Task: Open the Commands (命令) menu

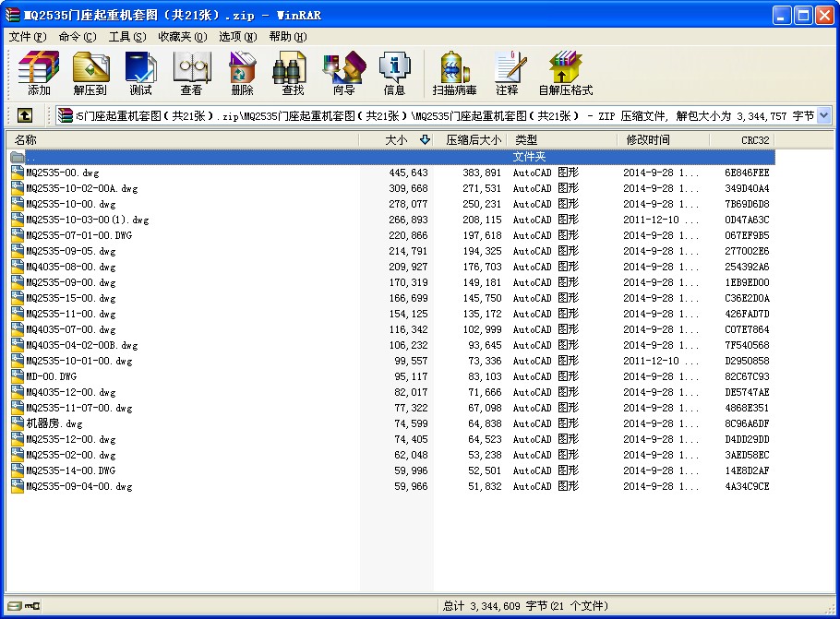Action: 78,36
